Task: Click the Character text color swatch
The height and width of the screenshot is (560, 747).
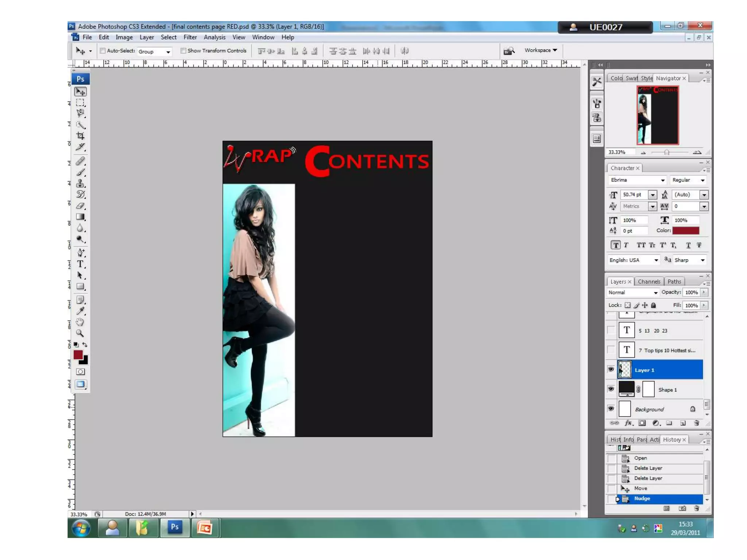Action: point(686,230)
